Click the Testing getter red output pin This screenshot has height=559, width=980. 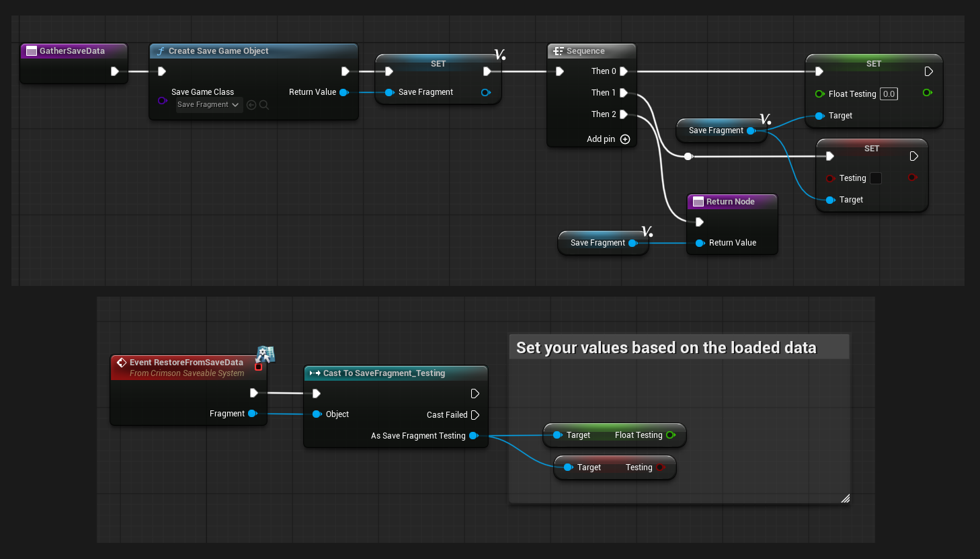pos(660,468)
